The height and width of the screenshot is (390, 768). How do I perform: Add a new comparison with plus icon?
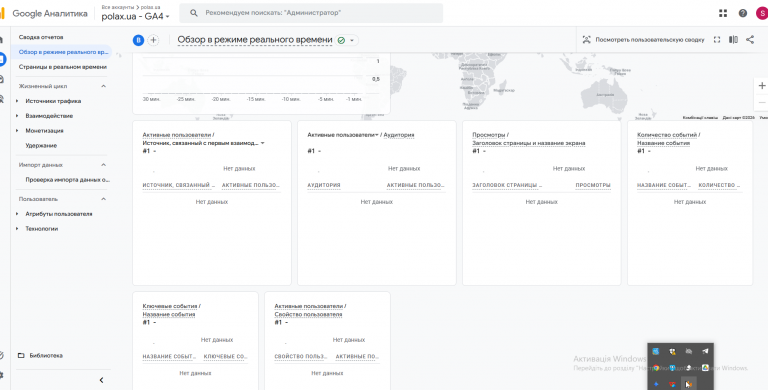point(153,40)
